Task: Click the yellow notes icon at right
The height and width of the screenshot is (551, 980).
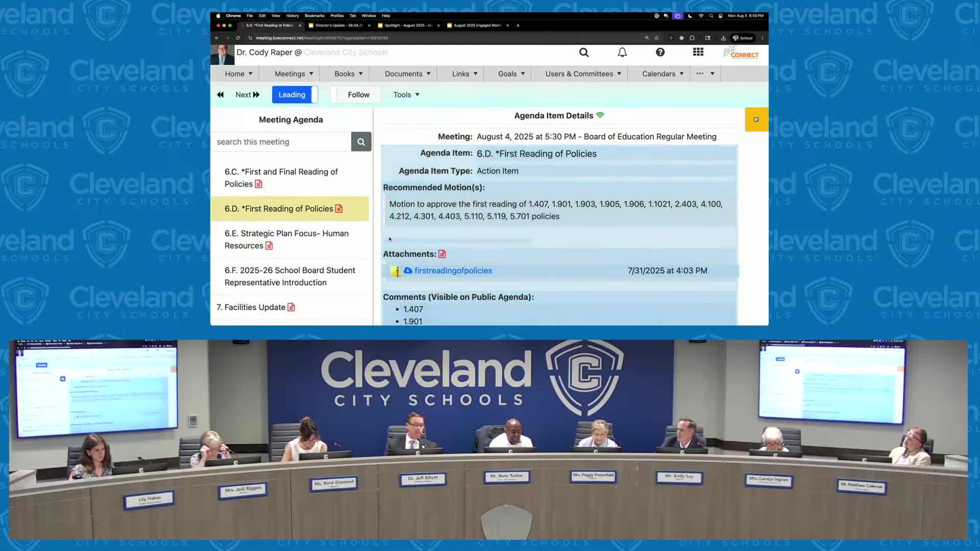Action: [x=756, y=119]
